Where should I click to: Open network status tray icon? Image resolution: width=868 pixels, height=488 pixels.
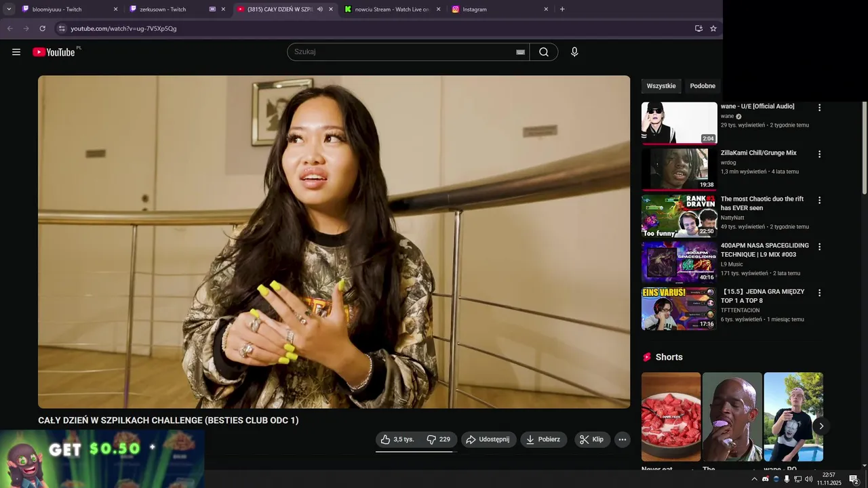coord(797,479)
